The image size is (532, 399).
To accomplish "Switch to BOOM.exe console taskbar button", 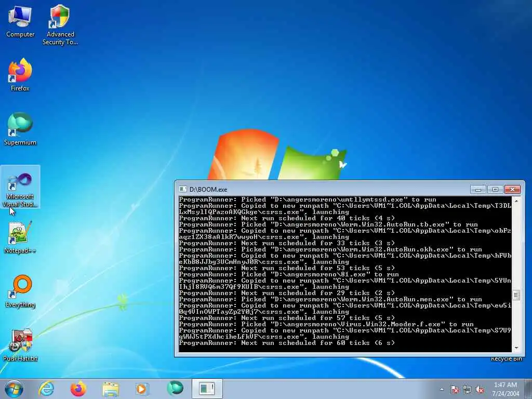I will coord(207,389).
